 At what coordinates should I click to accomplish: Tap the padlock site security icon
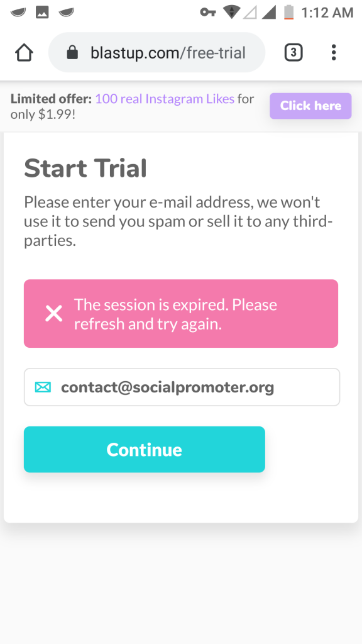(x=72, y=53)
